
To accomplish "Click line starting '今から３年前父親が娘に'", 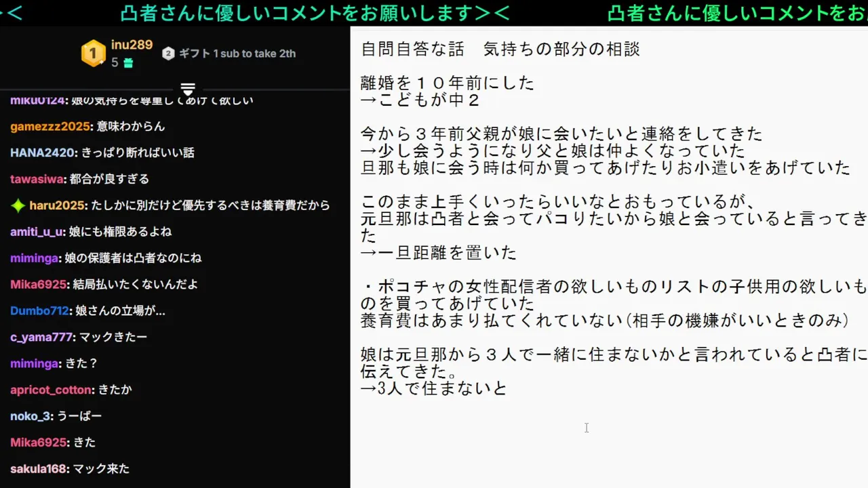I will (562, 134).
